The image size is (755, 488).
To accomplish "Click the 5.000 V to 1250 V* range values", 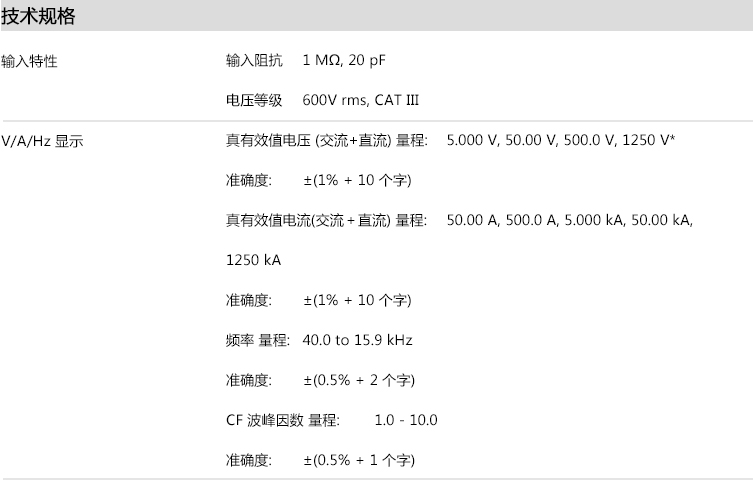I will (560, 141).
